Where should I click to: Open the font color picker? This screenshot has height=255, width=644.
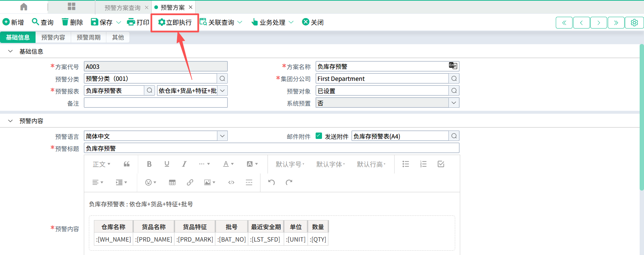[x=228, y=164]
